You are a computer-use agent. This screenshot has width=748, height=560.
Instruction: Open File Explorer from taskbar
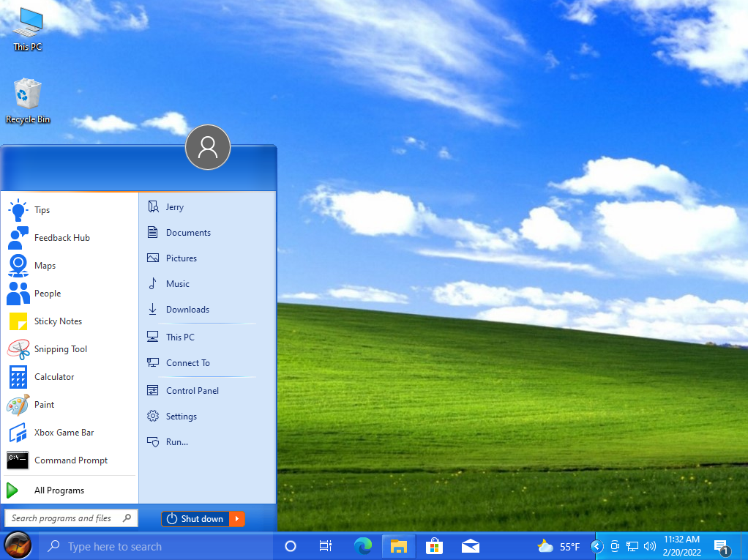399,546
